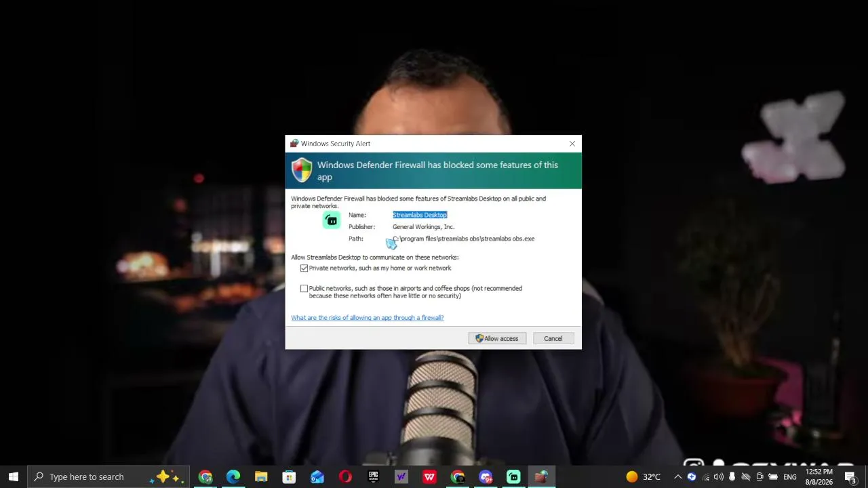Cancel the Windows Security Alert dialog
This screenshot has width=868, height=488.
pos(553,338)
